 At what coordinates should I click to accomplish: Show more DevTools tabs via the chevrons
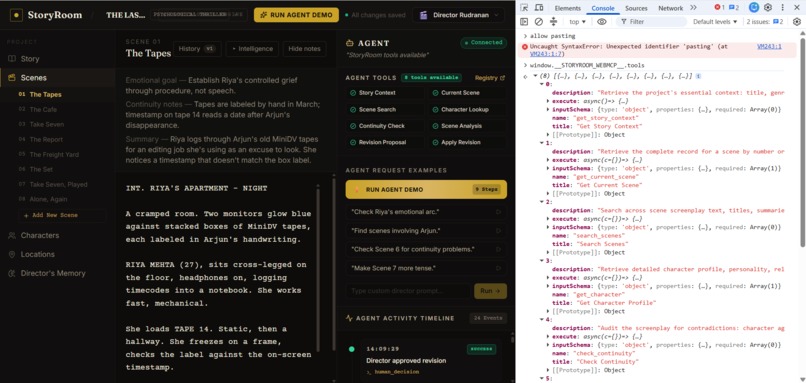693,8
